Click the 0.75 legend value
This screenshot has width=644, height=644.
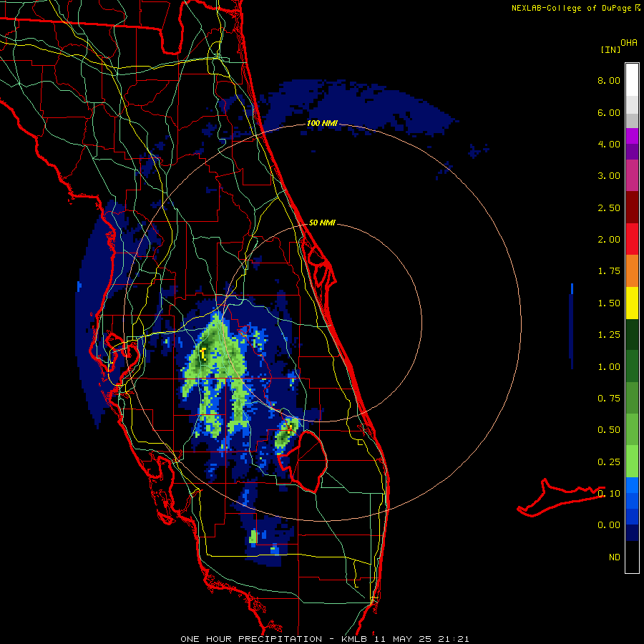[x=609, y=399]
